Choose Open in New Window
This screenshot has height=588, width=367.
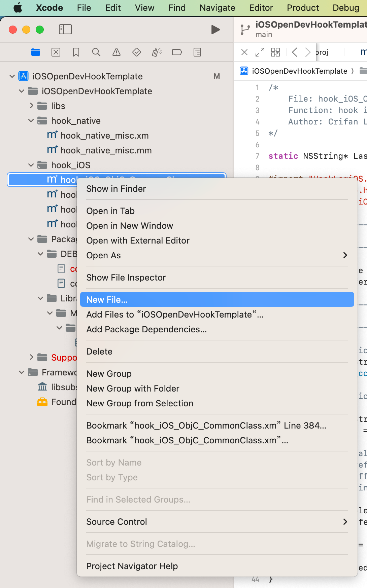pos(217,226)
